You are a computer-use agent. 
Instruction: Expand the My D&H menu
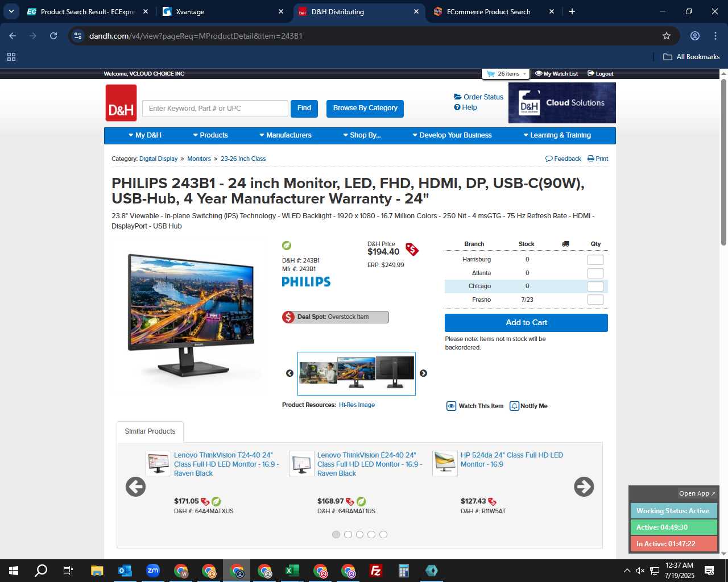tap(145, 135)
